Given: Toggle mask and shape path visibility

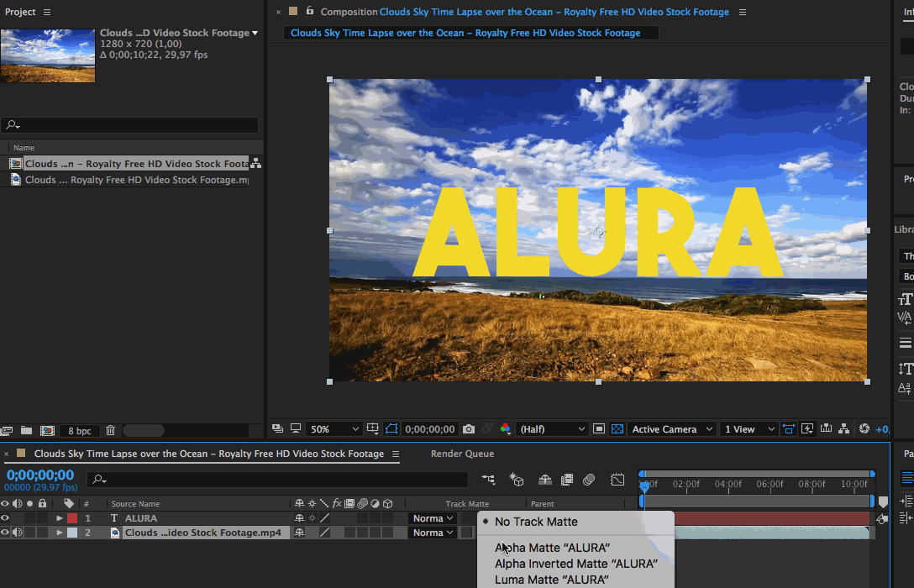Looking at the screenshot, I should [x=391, y=429].
